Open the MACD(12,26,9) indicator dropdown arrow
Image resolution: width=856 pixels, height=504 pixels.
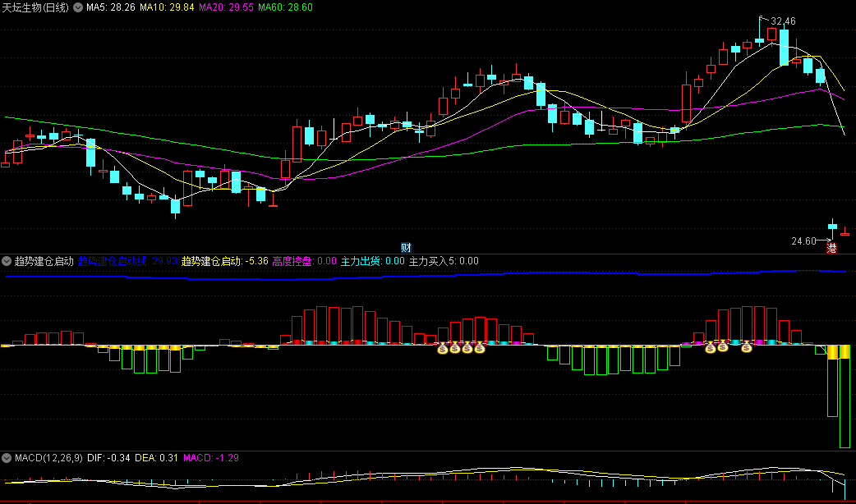pos(7,458)
